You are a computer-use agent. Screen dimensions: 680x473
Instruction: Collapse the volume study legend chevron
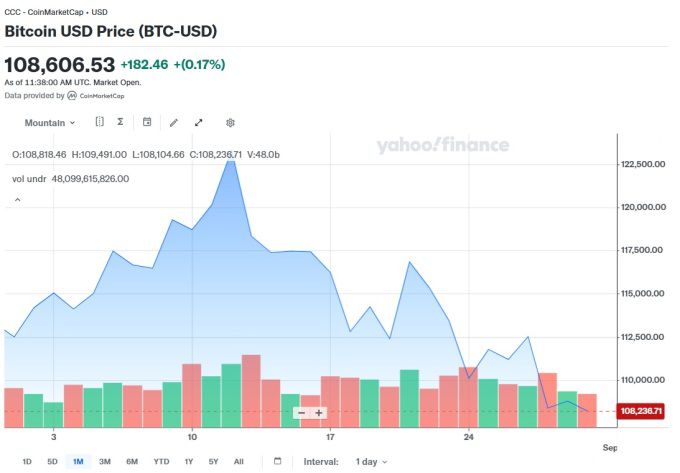click(x=17, y=200)
